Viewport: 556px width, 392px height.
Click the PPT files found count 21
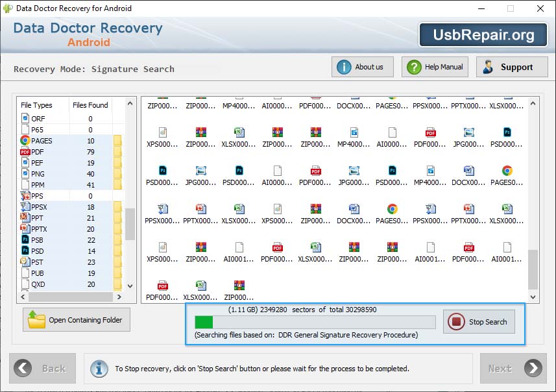point(91,218)
